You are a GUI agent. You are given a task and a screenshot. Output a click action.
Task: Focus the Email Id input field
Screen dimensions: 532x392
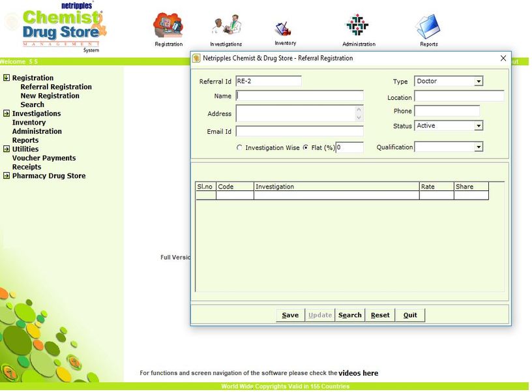tap(300, 131)
